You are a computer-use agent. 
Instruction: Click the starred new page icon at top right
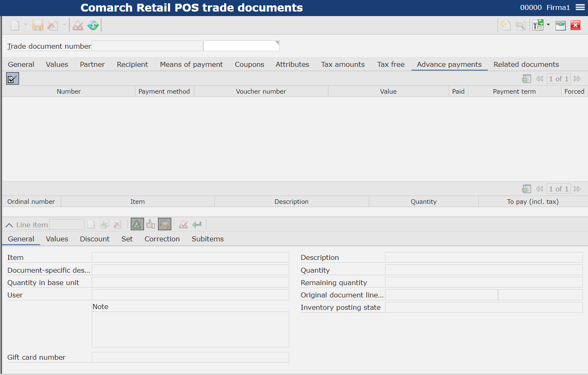[506, 26]
